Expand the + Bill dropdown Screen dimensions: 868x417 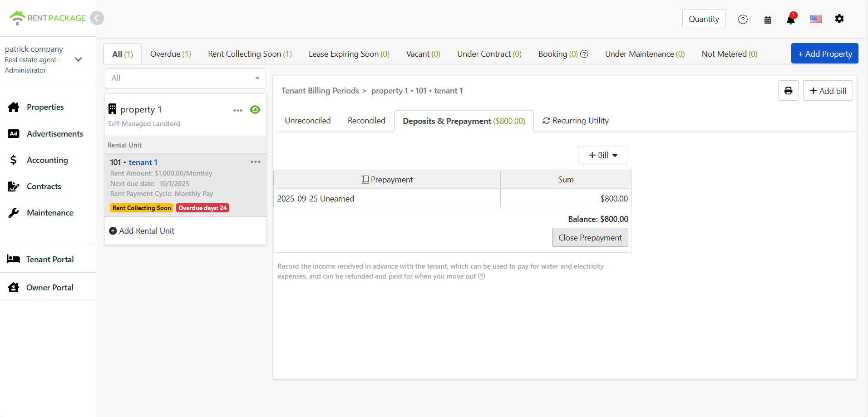click(x=602, y=155)
